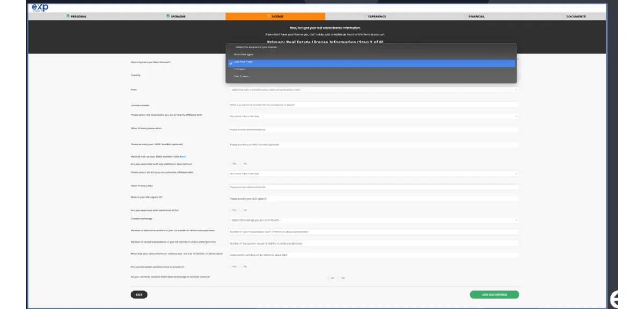Open the Documents step tab
Viewport: 644px width, 309px height.
(575, 17)
